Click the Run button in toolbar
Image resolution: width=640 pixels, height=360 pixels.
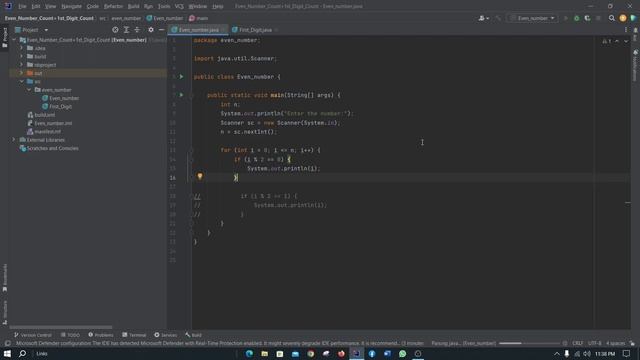pyautogui.click(x=566, y=18)
